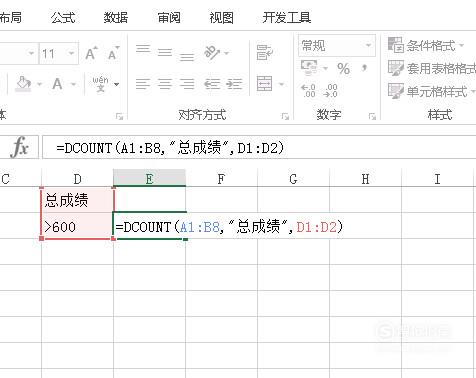Select column D header
Viewport: 476px width, 378px height.
pos(77,179)
